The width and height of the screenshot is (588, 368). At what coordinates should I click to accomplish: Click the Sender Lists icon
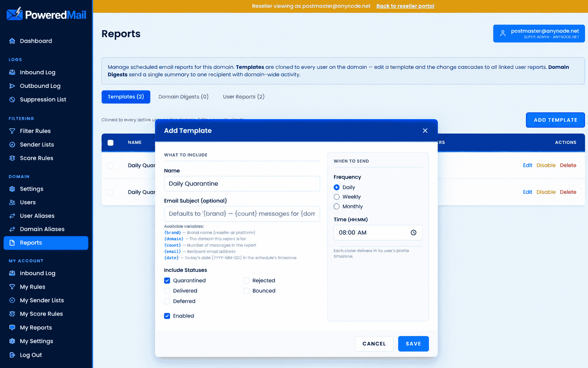[12, 145]
